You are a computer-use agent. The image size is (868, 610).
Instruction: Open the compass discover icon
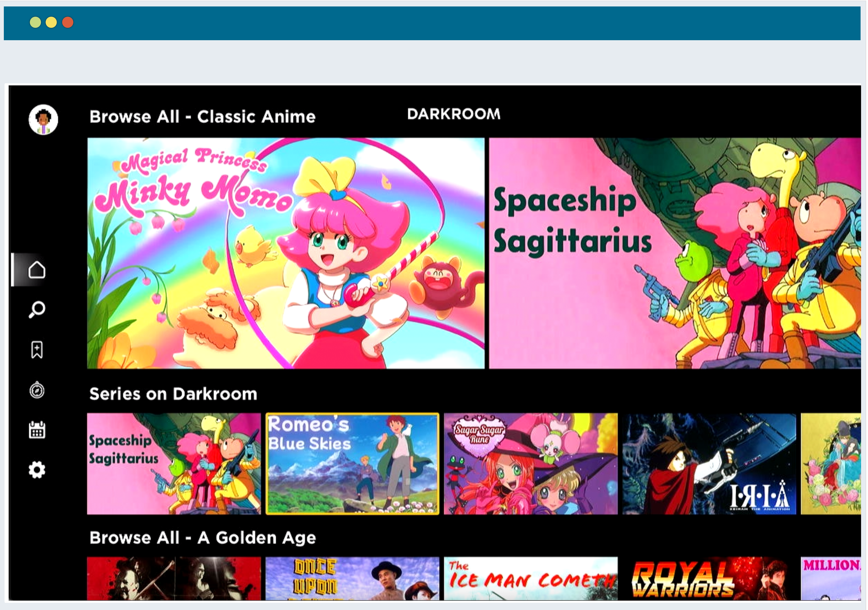pos(37,390)
